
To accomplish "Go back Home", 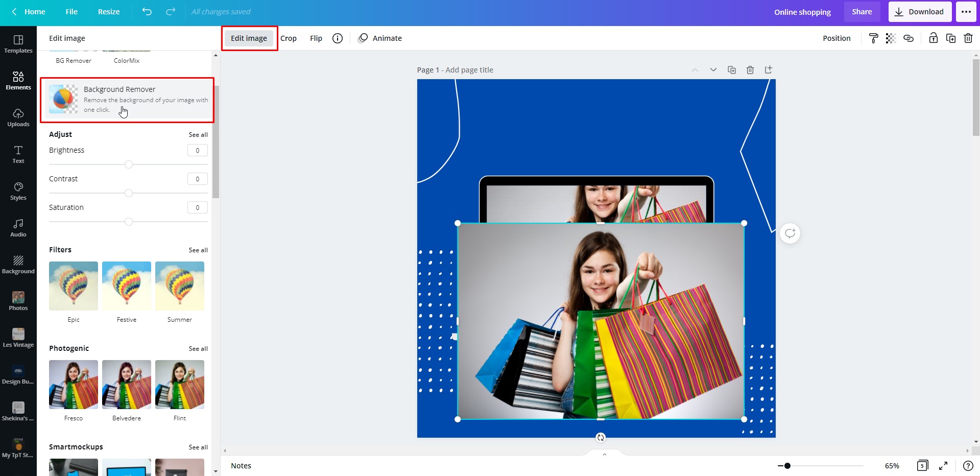I will [29, 12].
